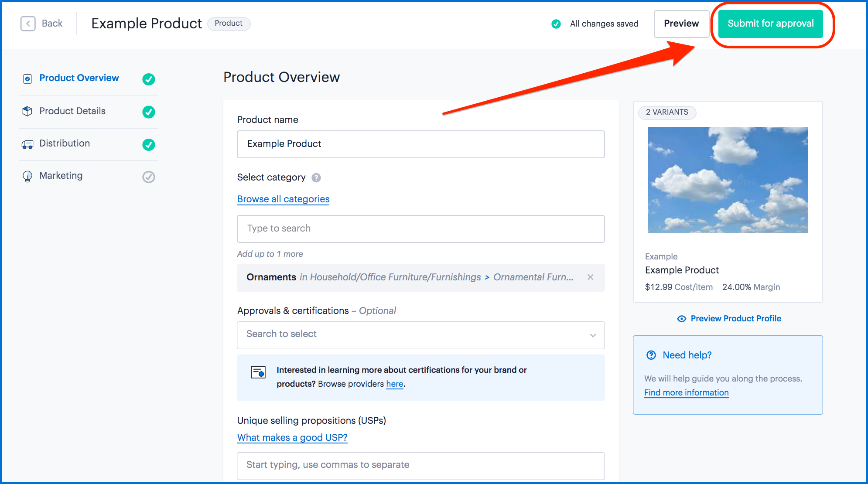Remove the Ornaments category selection
868x484 pixels.
590,277
